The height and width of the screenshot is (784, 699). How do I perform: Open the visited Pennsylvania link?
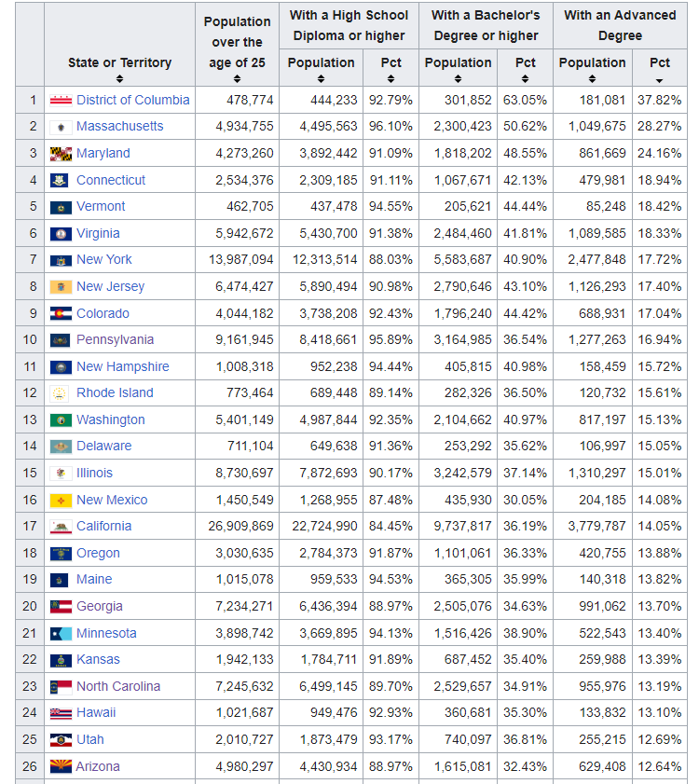click(x=115, y=340)
